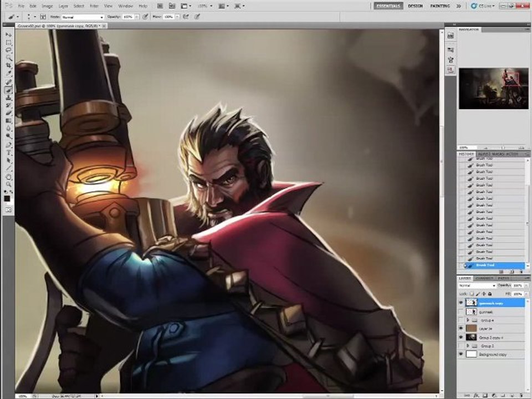532x399 pixels.
Task: Select the Clone Stamp tool
Action: (x=8, y=98)
